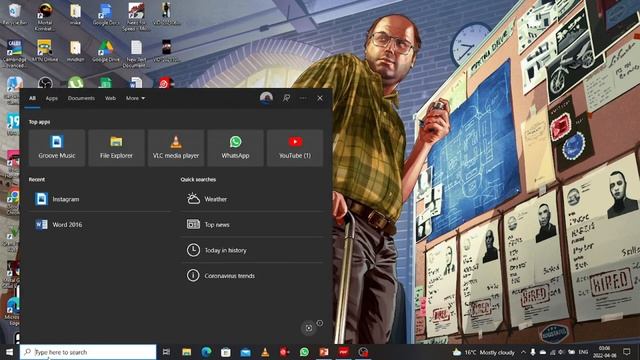Select the Recycle Bin desktop icon
The image size is (640, 360).
coord(15,14)
